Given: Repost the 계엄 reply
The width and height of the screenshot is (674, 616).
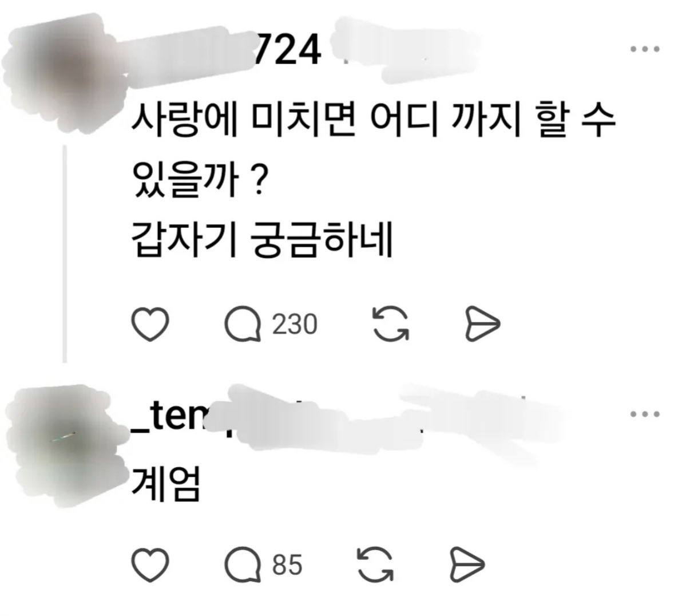Looking at the screenshot, I should [375, 564].
